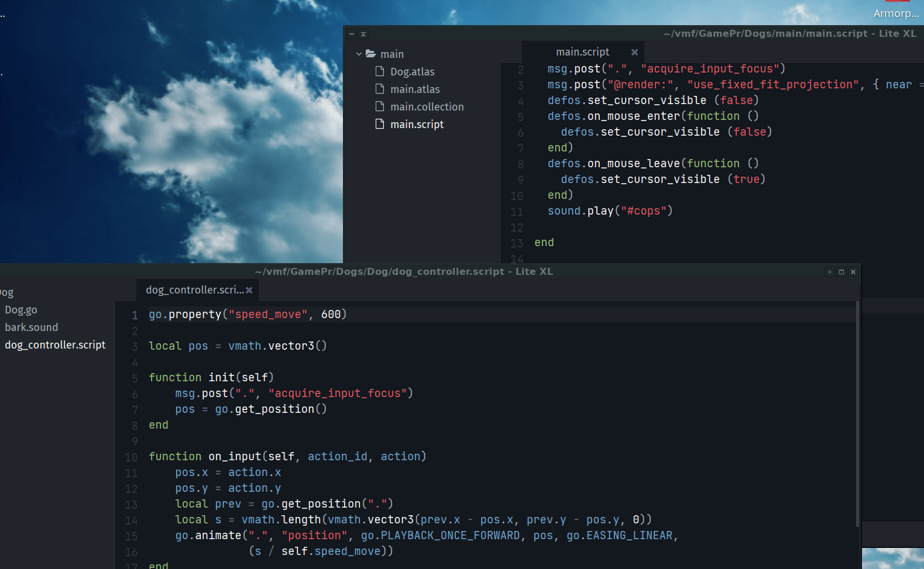
Task: Click the main.atlas file icon
Action: [x=380, y=89]
